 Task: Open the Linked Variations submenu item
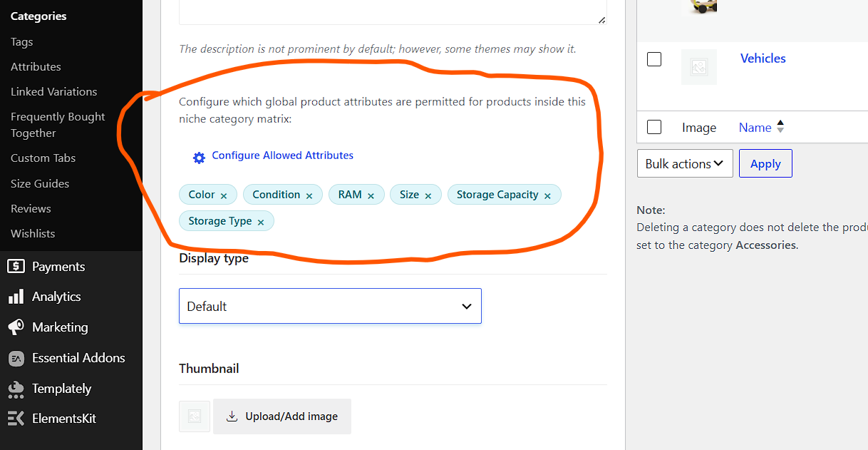point(53,91)
